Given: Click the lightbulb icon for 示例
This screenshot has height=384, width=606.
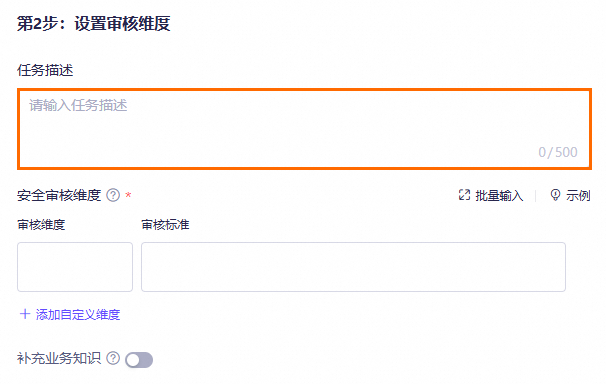Looking at the screenshot, I should (555, 195).
